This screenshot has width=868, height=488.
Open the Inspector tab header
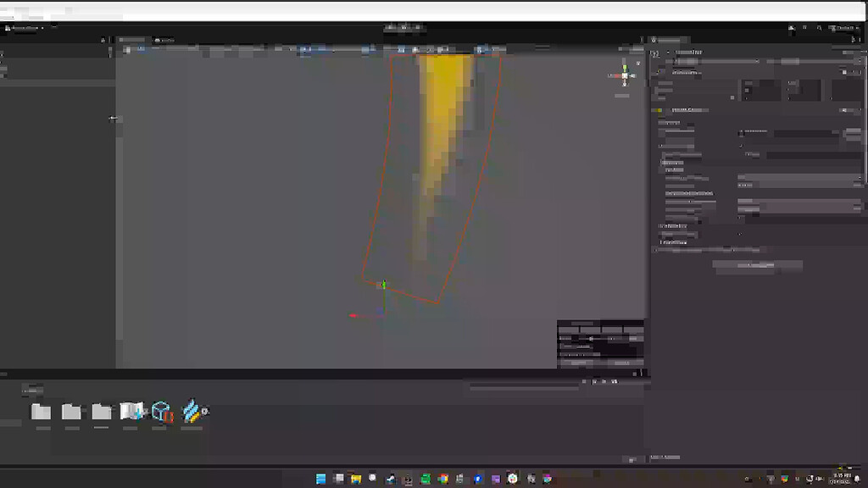click(x=670, y=39)
